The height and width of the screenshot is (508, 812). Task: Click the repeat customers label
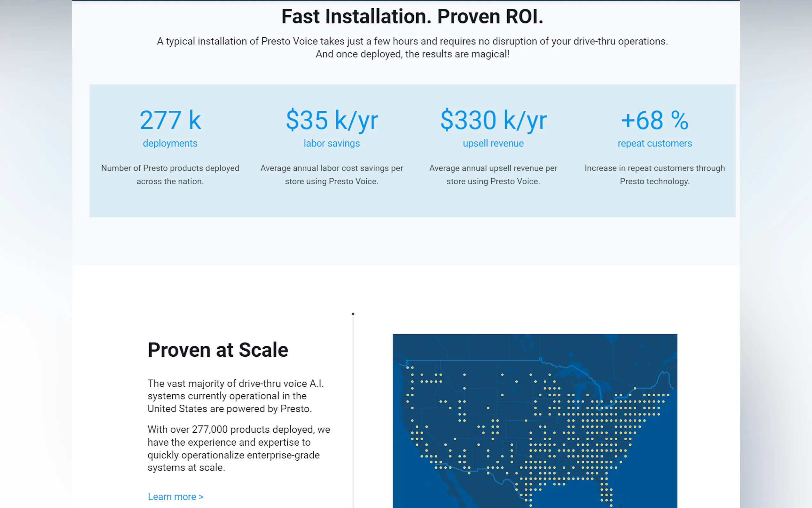655,143
